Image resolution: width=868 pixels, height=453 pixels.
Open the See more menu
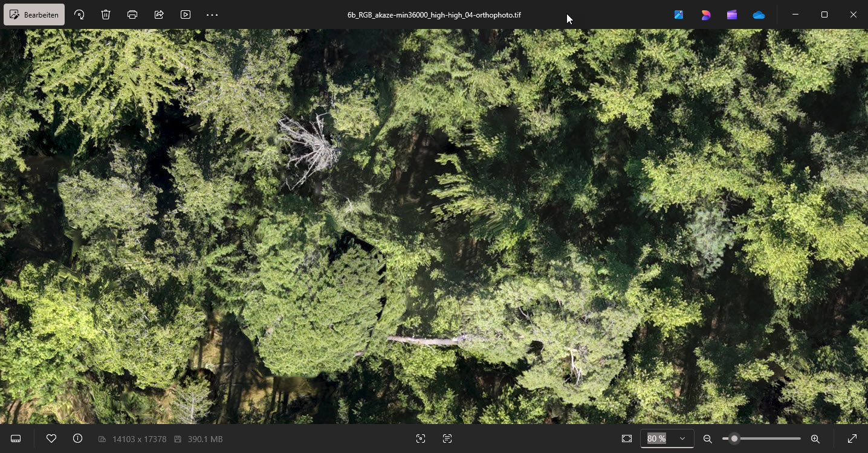pyautogui.click(x=212, y=14)
